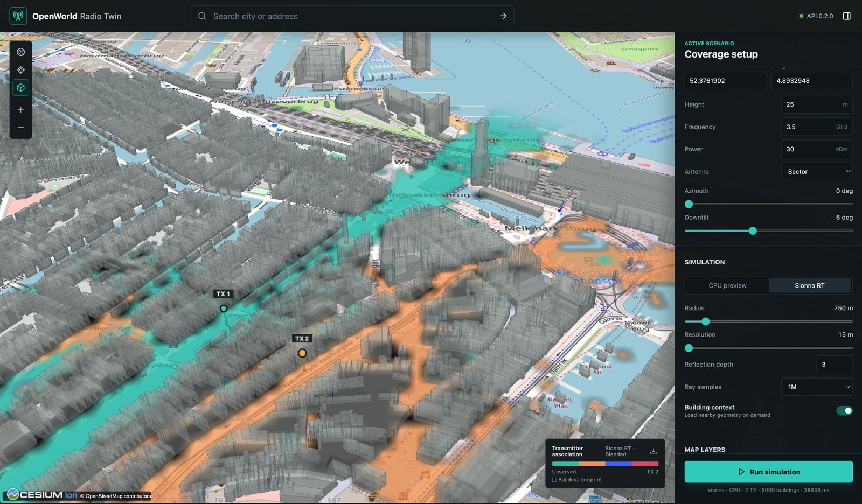Click the Downtilt slider handle
Screen dimensions: 862x504
click(753, 231)
